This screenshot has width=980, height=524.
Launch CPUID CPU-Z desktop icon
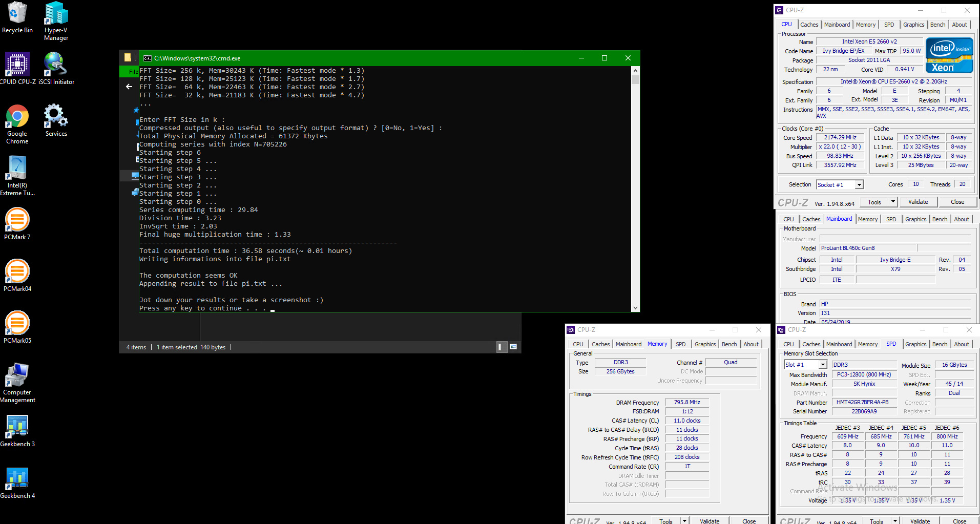pos(17,69)
